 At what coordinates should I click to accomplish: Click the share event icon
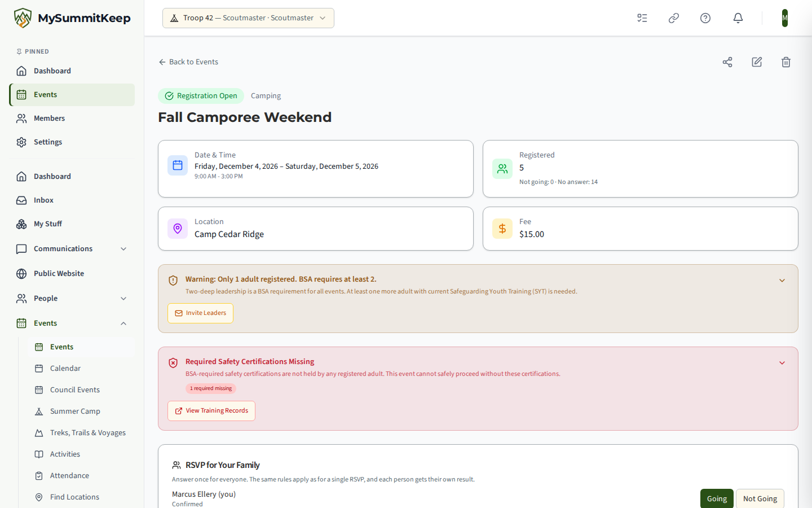pos(727,62)
